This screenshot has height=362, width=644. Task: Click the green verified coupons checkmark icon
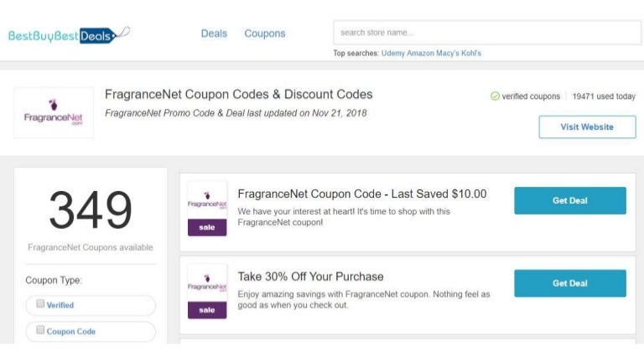(495, 96)
